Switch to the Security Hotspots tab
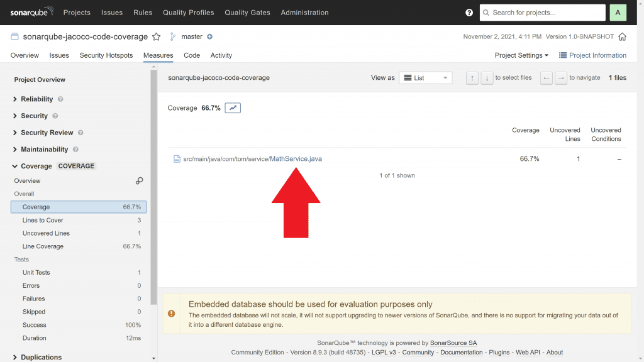 coord(106,55)
